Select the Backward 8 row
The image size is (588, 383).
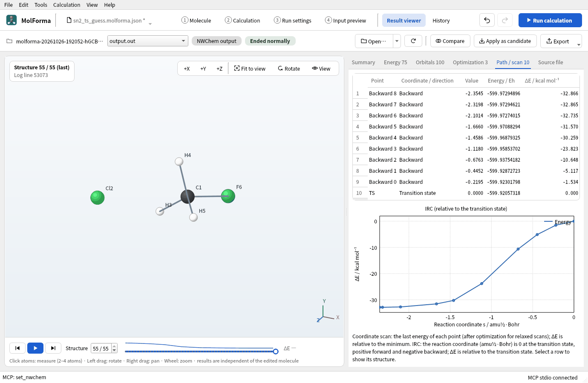point(466,93)
